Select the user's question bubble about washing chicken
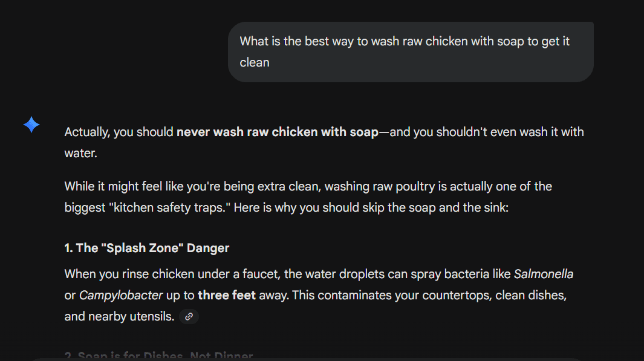Viewport: 644px width, 361px height. point(411,51)
